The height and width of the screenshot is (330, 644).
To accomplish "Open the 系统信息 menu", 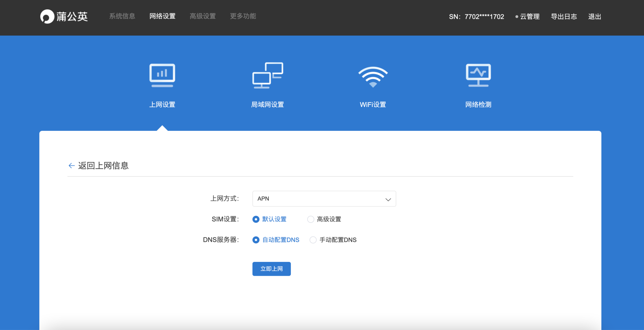I will coord(122,16).
